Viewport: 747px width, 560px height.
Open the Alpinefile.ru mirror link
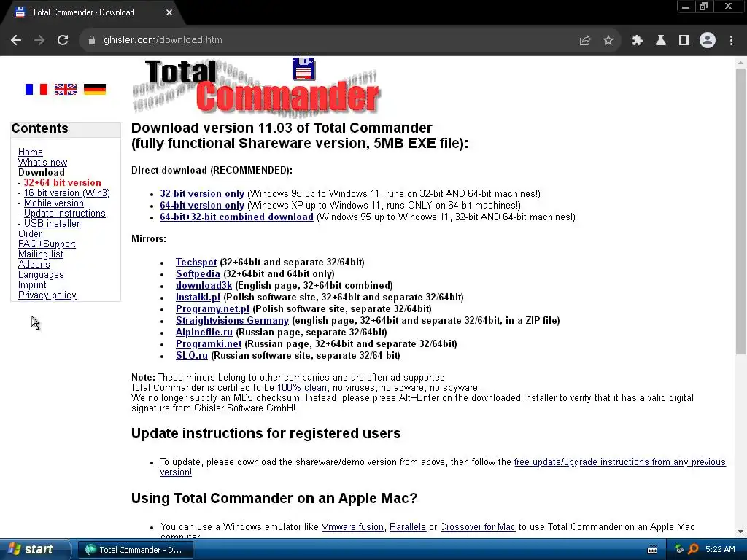coord(204,332)
